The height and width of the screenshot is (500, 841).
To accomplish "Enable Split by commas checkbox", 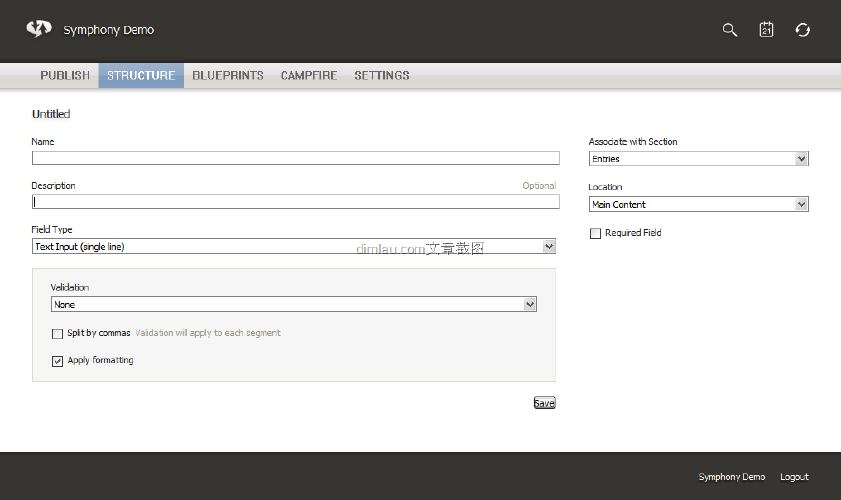I will coord(57,334).
